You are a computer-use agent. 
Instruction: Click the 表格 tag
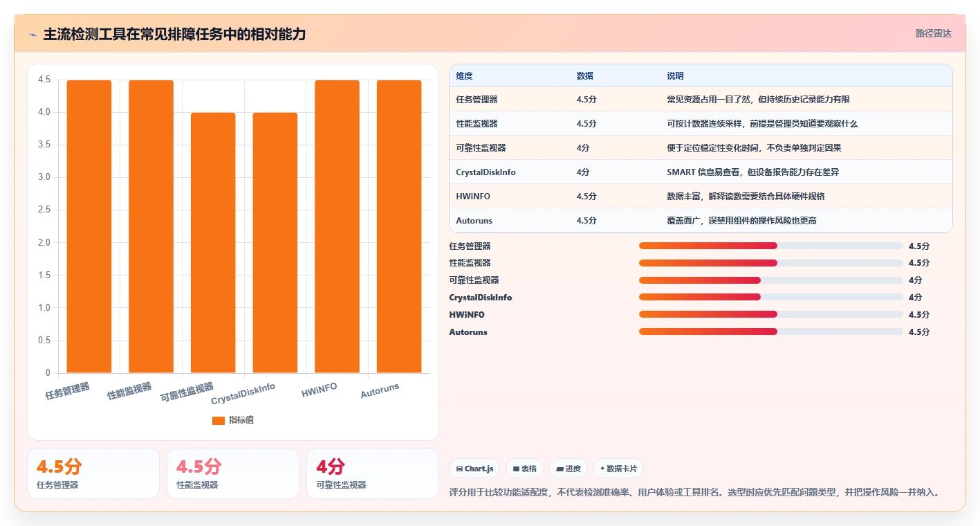pos(525,469)
